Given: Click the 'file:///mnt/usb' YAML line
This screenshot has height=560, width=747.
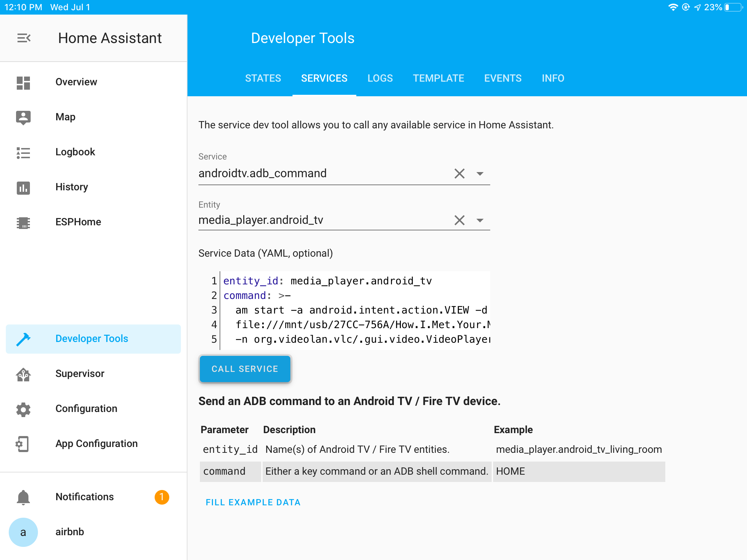Looking at the screenshot, I should (x=363, y=324).
